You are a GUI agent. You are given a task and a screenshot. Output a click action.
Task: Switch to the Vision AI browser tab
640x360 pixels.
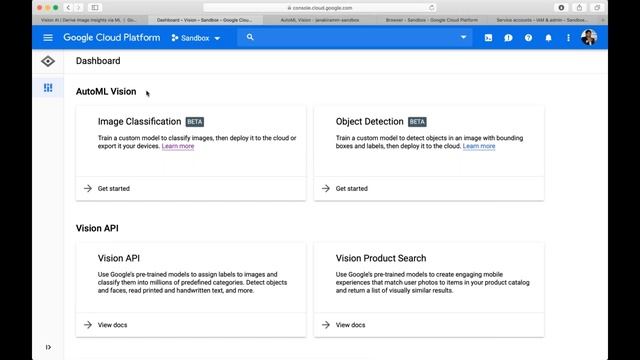click(89, 20)
